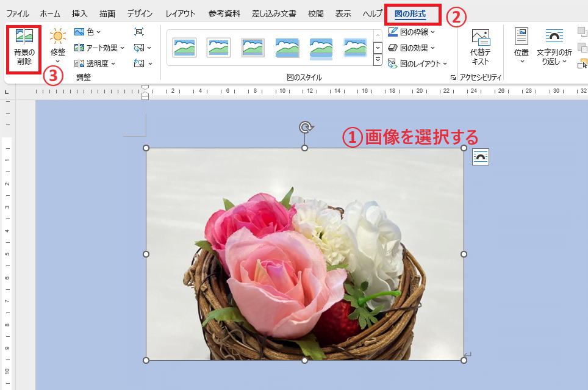
Task: Select the 図のリセット (Reset Picture) icon
Action: pos(140,63)
